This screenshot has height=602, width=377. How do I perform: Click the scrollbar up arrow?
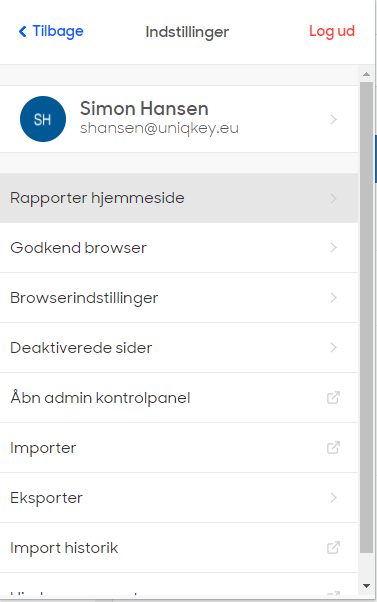click(x=366, y=74)
